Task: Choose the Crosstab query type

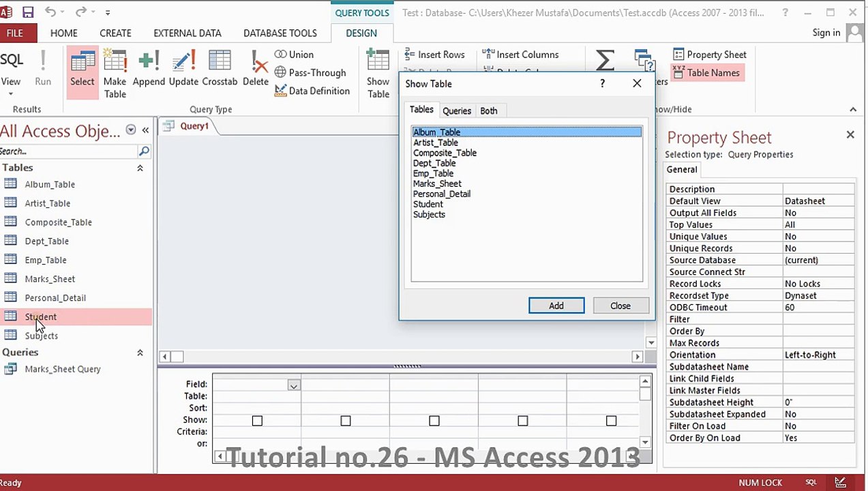Action: point(220,69)
